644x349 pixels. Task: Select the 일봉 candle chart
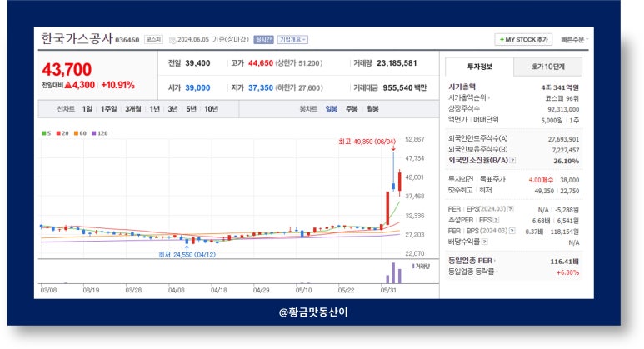331,109
